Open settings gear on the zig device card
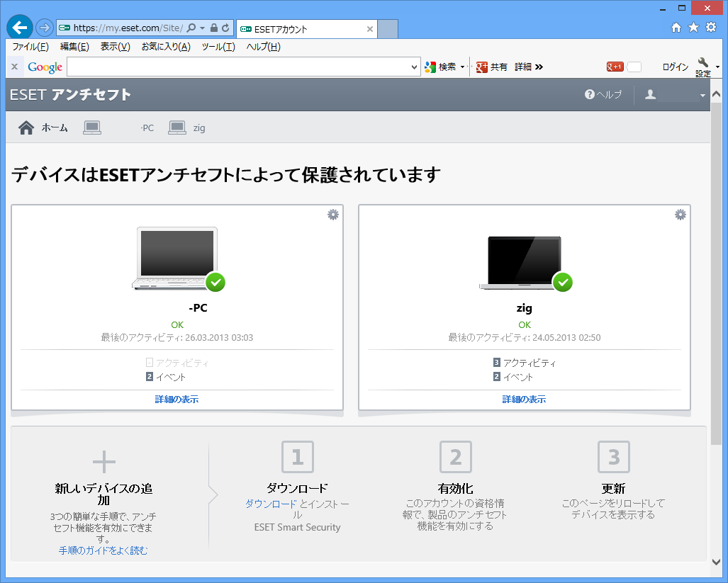This screenshot has height=583, width=728. tap(681, 215)
